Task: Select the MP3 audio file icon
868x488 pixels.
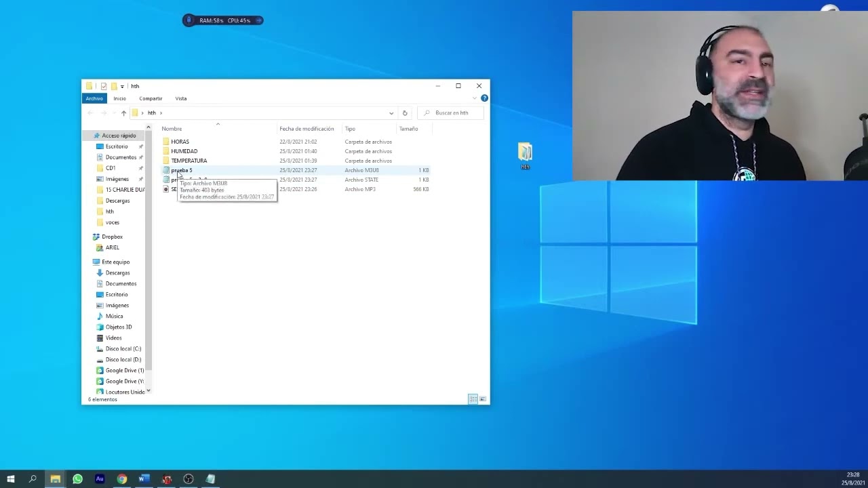Action: (166, 189)
